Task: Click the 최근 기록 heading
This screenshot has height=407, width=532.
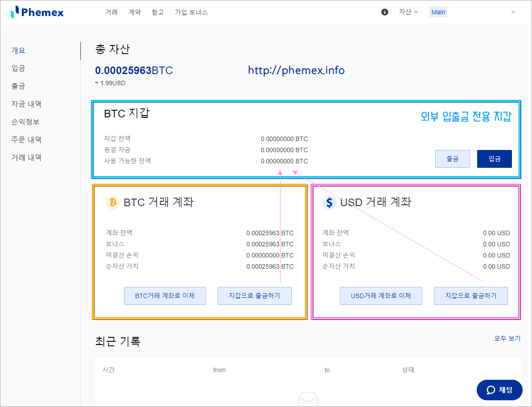Action: (x=118, y=341)
